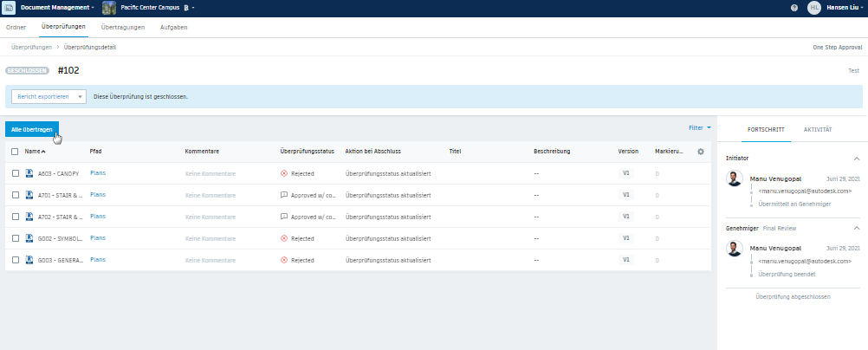
Task: Switch to the Aktivität tab
Action: click(818, 130)
